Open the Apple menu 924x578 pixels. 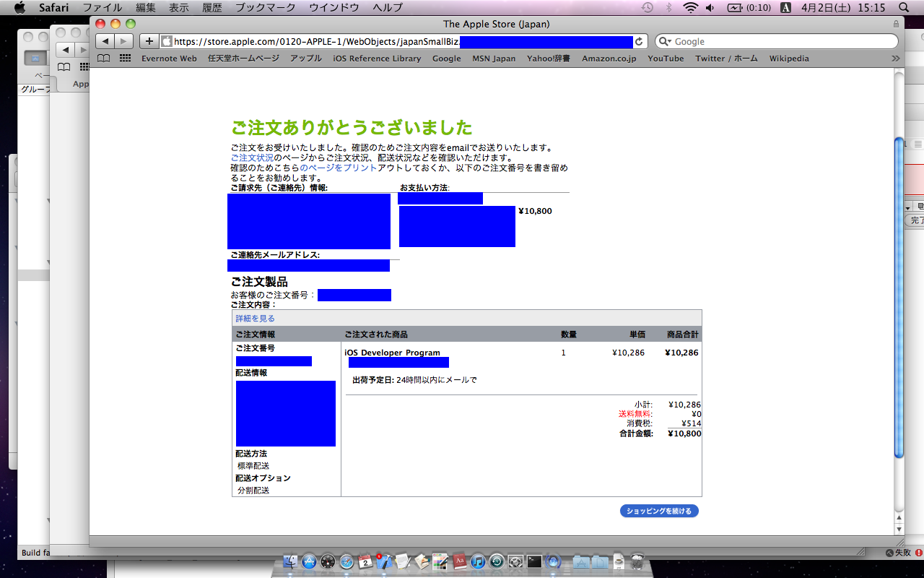[x=19, y=7]
